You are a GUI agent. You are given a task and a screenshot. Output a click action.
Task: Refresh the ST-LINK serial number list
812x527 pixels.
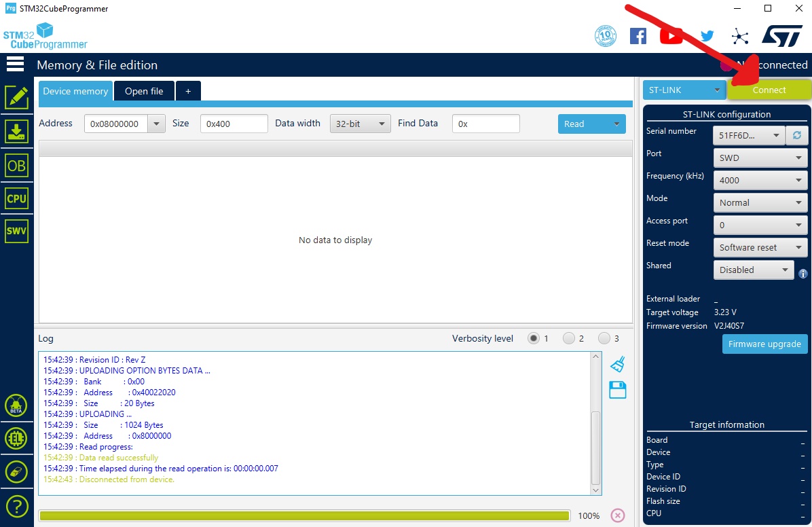(x=797, y=135)
